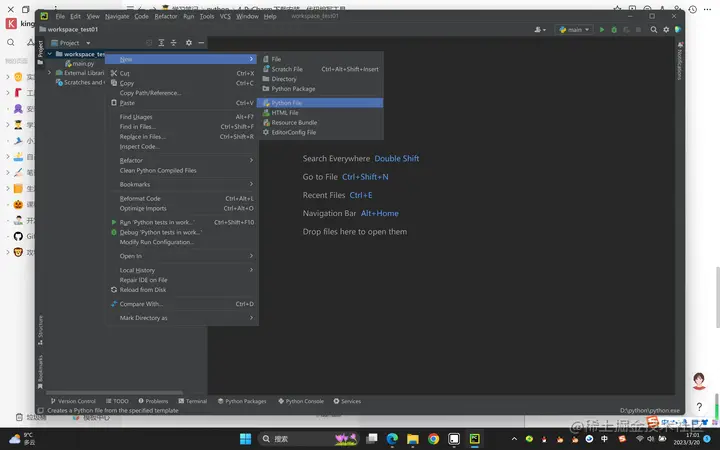720x450 pixels.
Task: Click the workspace_test01 breadcrumb in navigation bar
Action: pos(69,29)
